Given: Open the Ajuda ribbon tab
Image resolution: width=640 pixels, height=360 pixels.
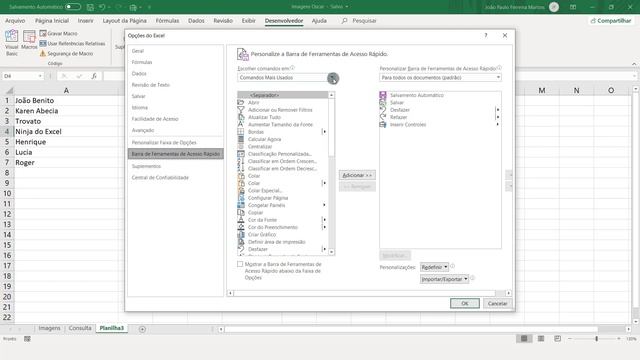Looking at the screenshot, I should tap(319, 20).
